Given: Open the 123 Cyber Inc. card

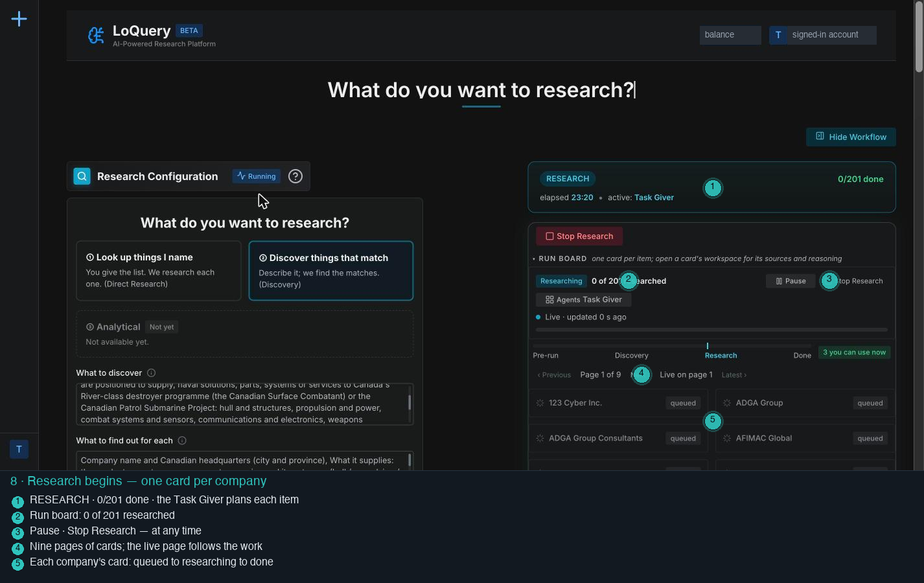Looking at the screenshot, I should tap(618, 403).
